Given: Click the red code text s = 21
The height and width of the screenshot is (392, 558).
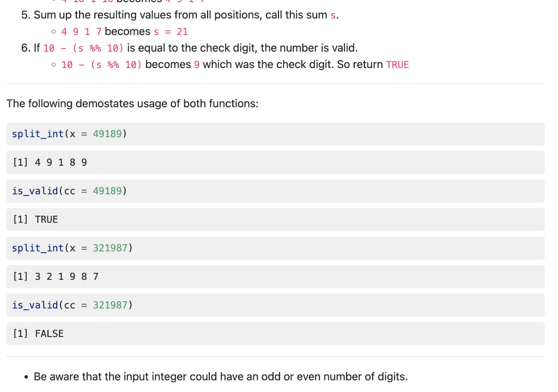Looking at the screenshot, I should coord(172,31).
